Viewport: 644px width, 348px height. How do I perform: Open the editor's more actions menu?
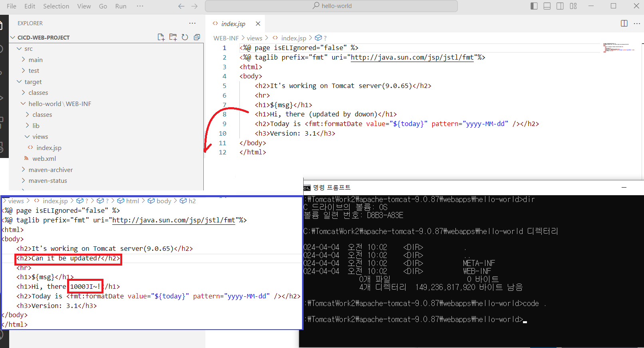pos(637,23)
